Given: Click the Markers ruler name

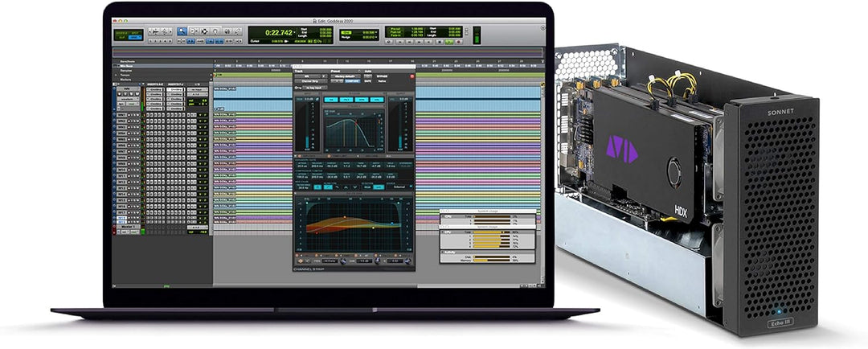Looking at the screenshot, I should pyautogui.click(x=125, y=80).
